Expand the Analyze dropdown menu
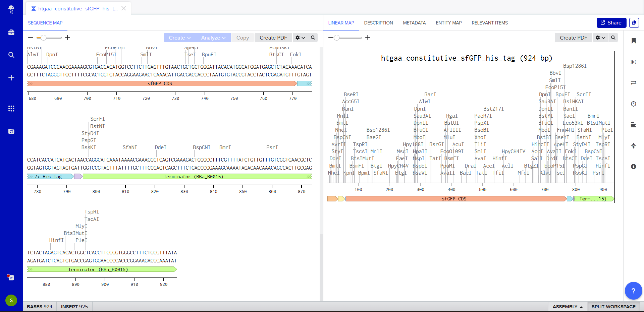 (x=213, y=38)
